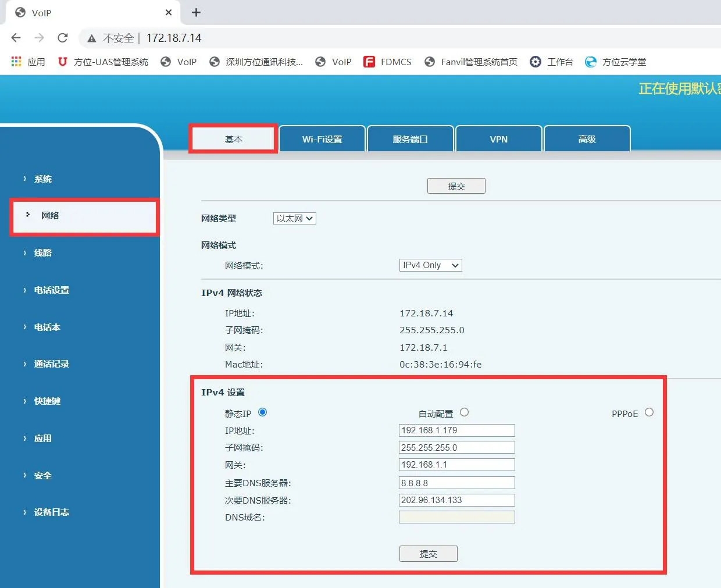The height and width of the screenshot is (588, 721).
Task: Switch to the Wi-Fi设置 tab
Action: coord(322,138)
